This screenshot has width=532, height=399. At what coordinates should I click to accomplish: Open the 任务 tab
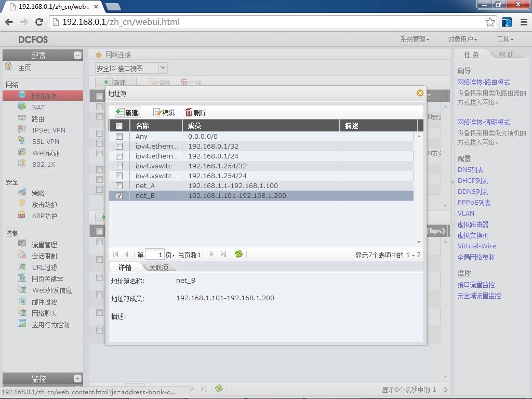471,55
